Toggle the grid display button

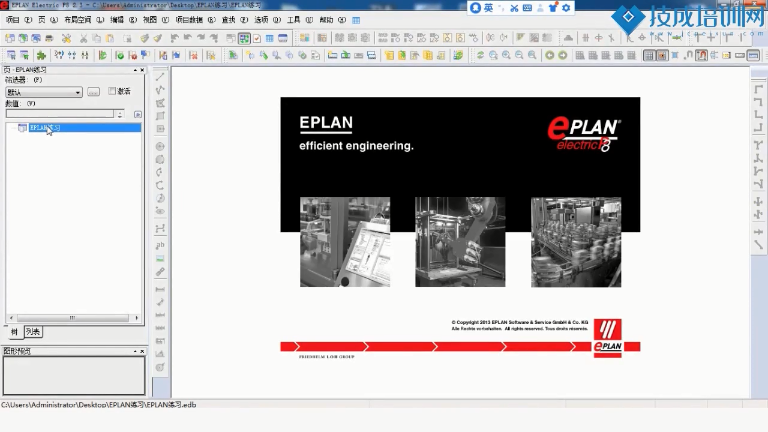(x=649, y=55)
